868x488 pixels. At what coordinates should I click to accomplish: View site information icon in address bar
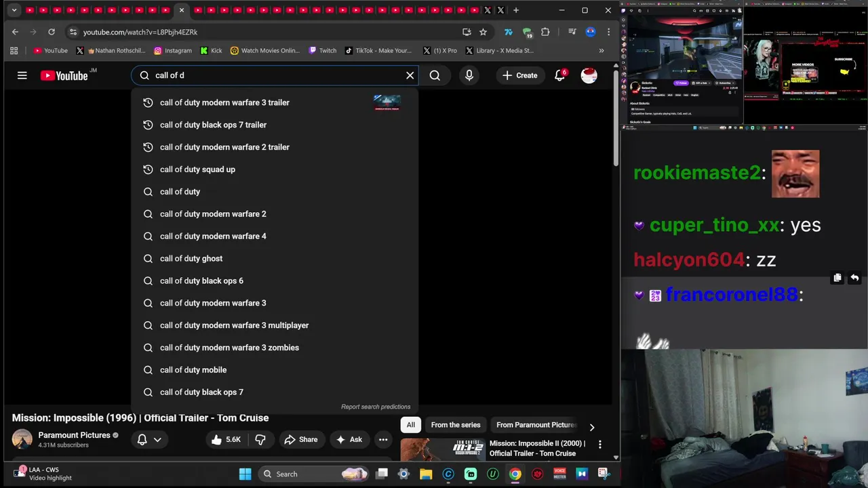[73, 32]
